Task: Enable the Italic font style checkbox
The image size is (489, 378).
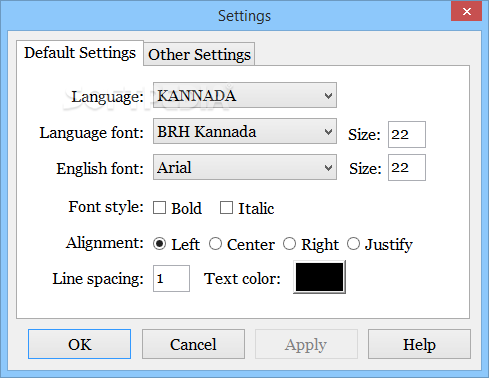Action: (x=226, y=208)
